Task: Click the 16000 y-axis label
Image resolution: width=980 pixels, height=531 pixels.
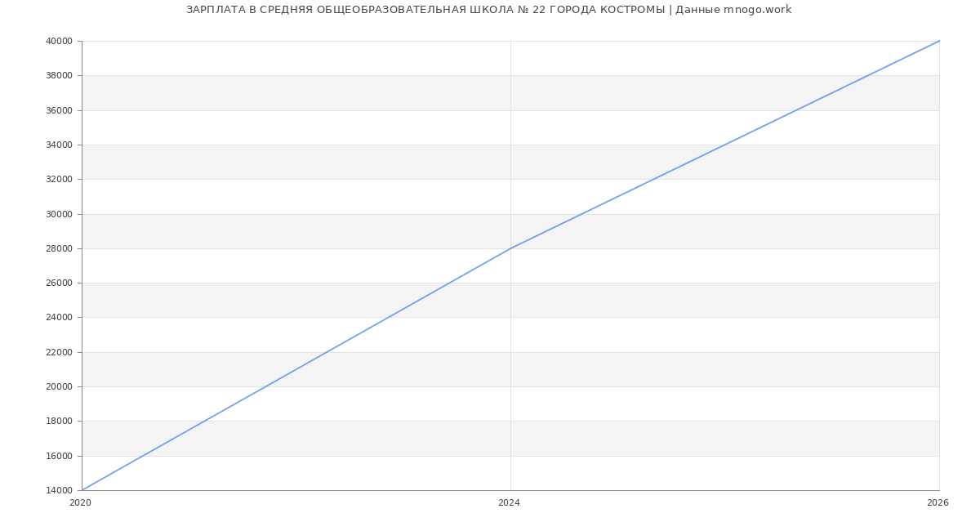Action: click(x=60, y=456)
